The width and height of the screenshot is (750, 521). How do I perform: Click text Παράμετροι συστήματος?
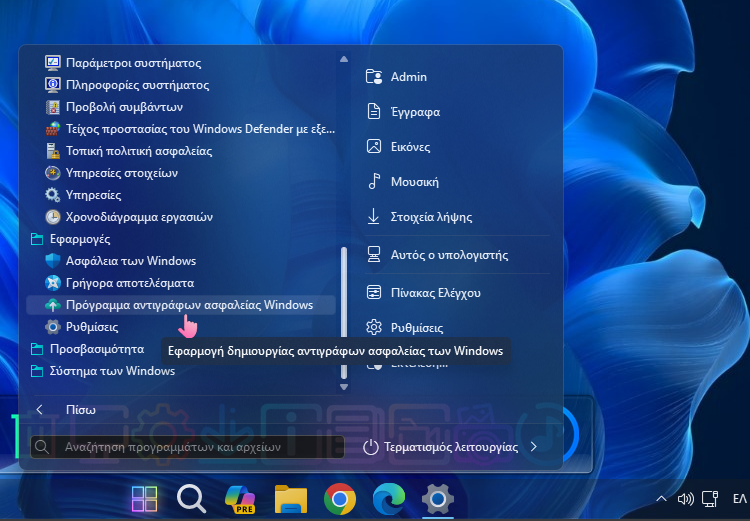133,63
